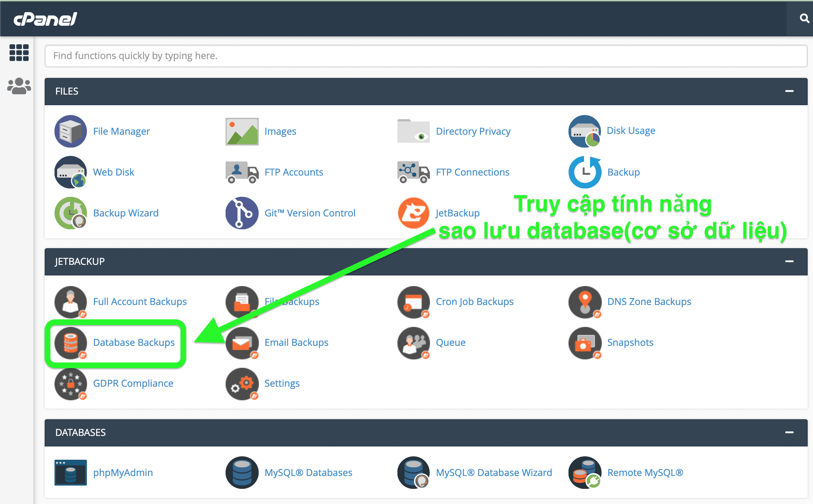
Task: Open Settings in JetBackup
Action: click(x=281, y=383)
